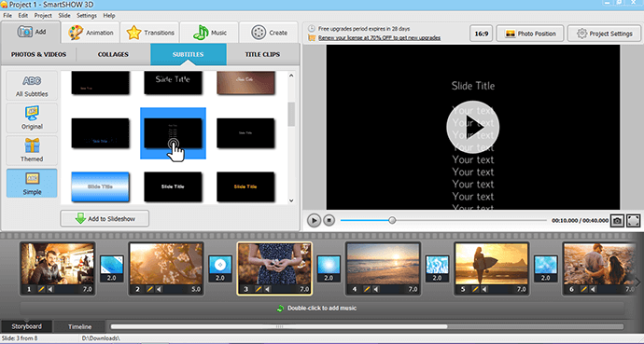Open the Settings menu
This screenshot has width=644, height=344.
pyautogui.click(x=87, y=16)
